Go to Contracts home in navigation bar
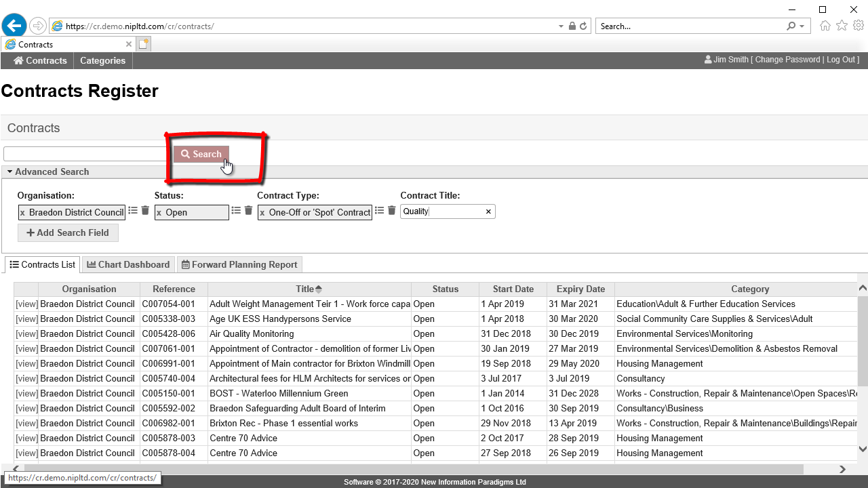868x488 pixels. click(x=40, y=60)
